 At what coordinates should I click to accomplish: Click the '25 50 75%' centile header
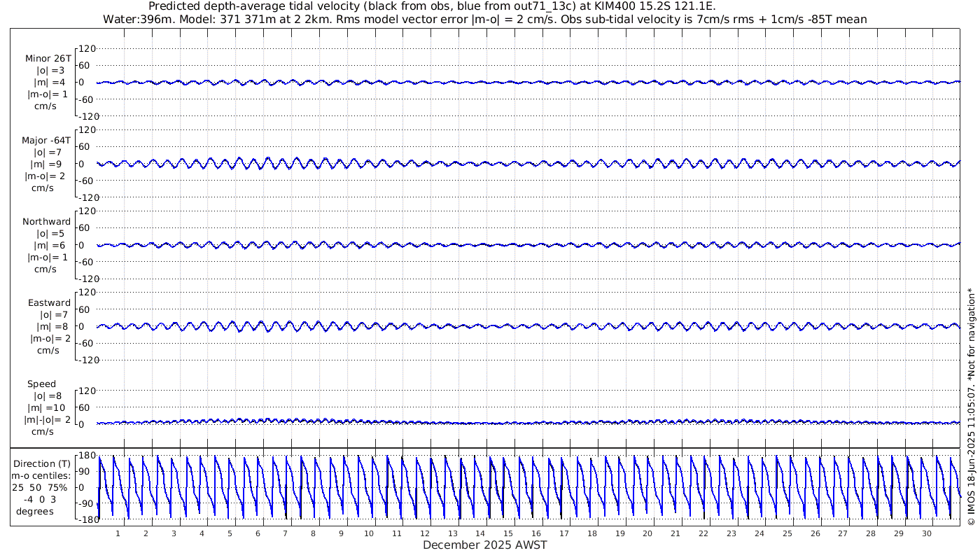(x=40, y=488)
